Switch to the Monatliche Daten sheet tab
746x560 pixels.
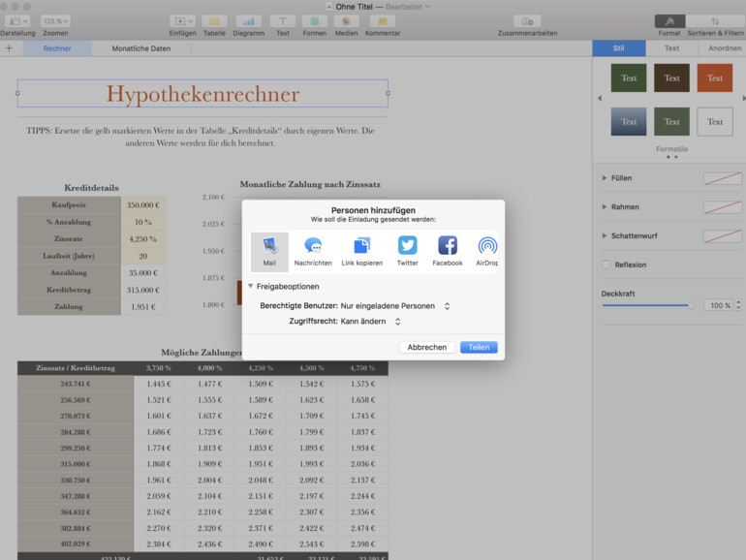click(x=140, y=48)
